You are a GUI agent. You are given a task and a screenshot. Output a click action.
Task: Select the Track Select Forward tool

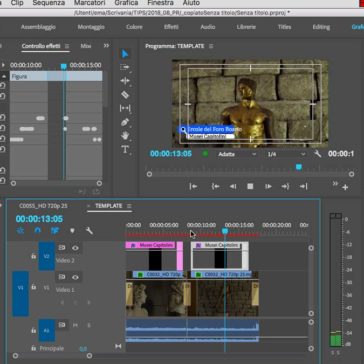click(125, 67)
